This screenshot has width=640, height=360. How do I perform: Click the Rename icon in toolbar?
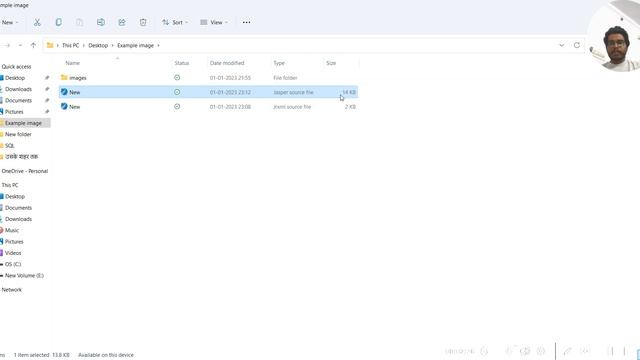(101, 22)
